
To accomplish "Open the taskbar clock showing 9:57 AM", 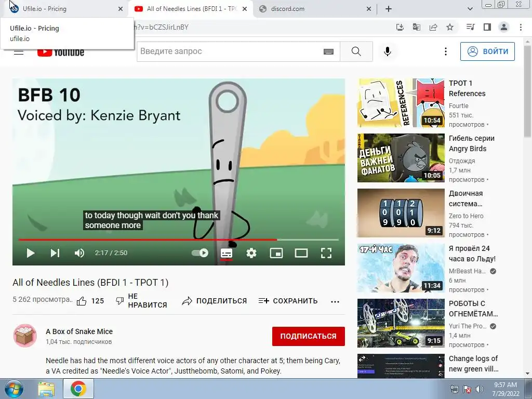I will click(506, 389).
